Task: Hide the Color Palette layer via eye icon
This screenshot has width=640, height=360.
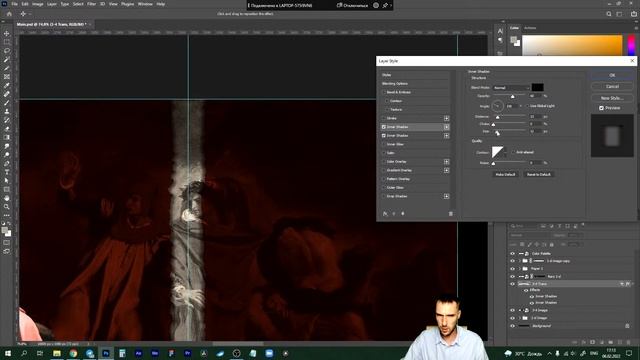Action: (x=513, y=253)
